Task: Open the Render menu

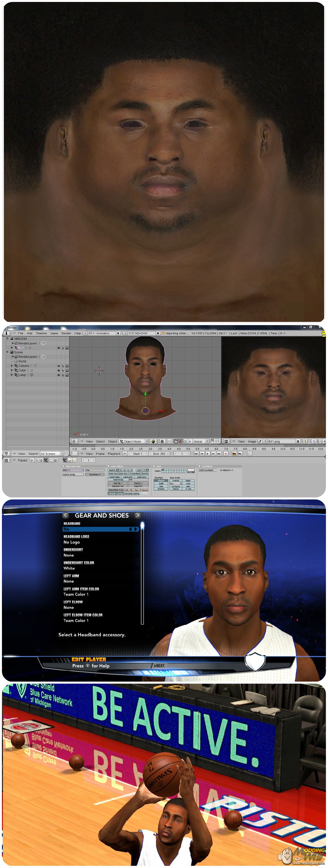Action: tap(66, 333)
